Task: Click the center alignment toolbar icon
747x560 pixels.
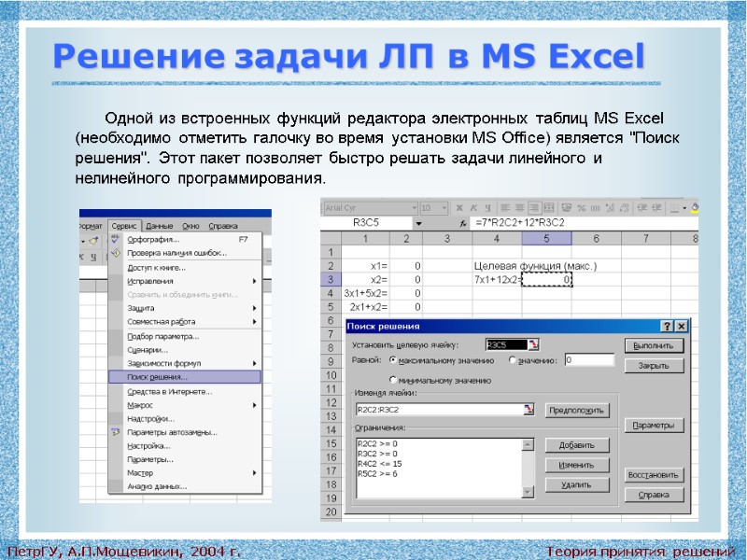Action: point(520,207)
